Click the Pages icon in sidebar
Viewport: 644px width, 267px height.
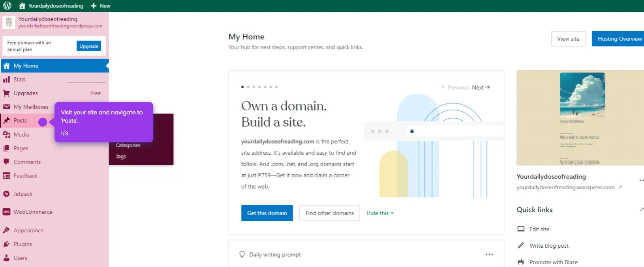[7, 148]
